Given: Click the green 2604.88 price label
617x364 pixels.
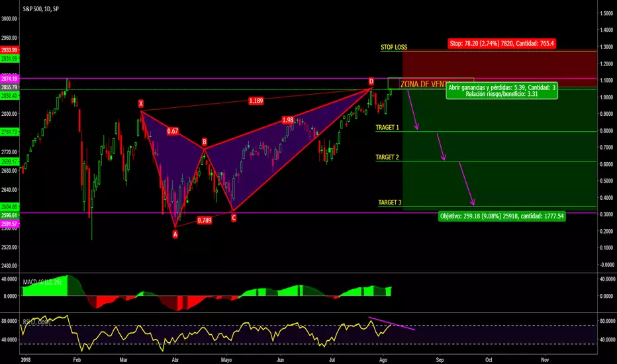Looking at the screenshot, I should (x=9, y=206).
